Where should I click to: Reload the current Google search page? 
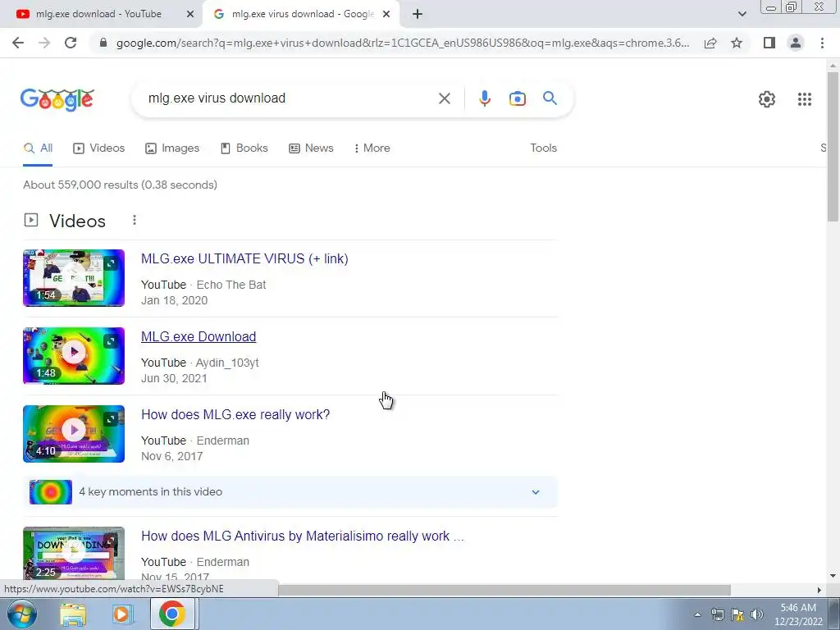point(71,43)
